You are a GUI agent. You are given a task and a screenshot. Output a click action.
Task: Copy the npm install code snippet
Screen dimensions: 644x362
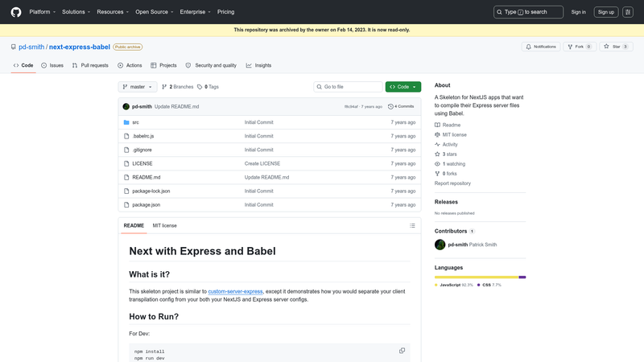click(402, 351)
